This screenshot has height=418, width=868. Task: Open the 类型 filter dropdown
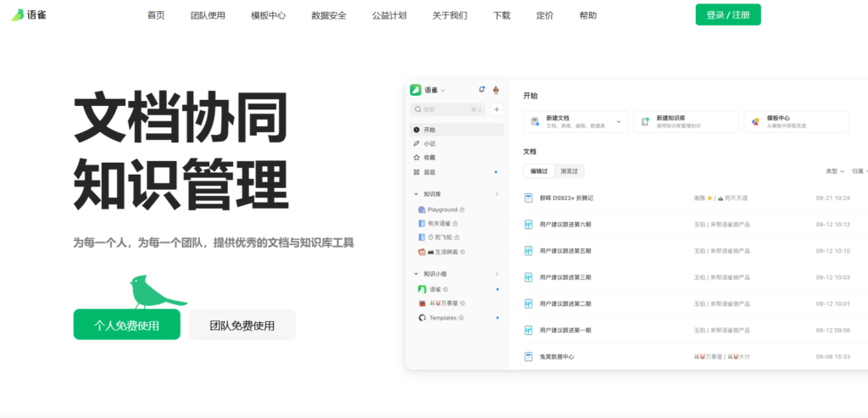835,171
